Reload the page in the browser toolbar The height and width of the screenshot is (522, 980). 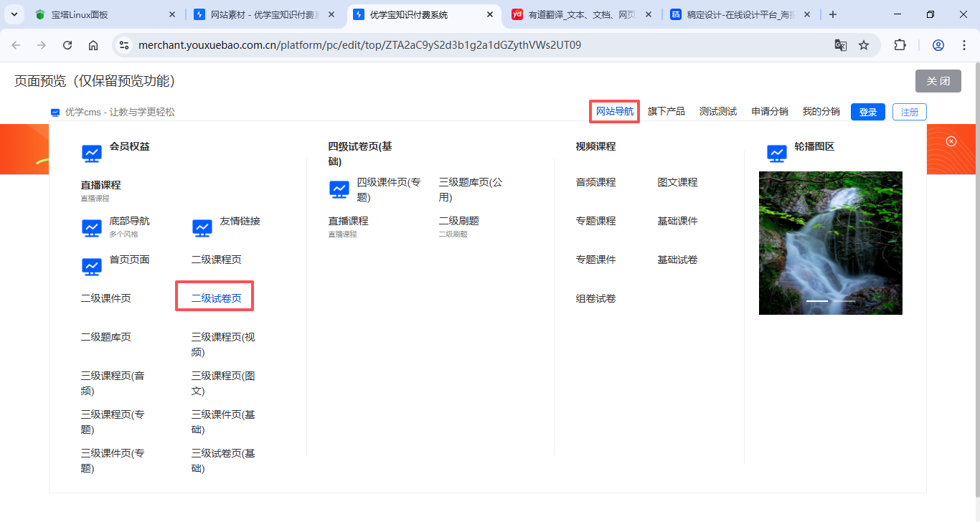tap(67, 45)
